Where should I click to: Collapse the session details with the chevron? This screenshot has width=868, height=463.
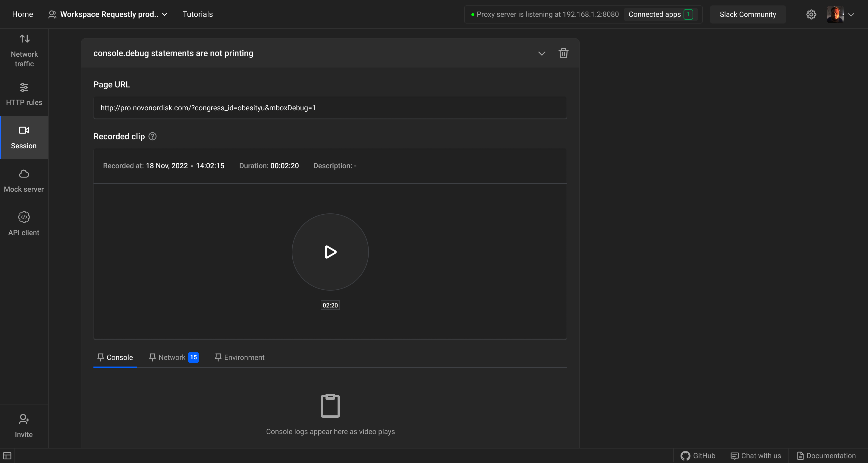tap(542, 53)
